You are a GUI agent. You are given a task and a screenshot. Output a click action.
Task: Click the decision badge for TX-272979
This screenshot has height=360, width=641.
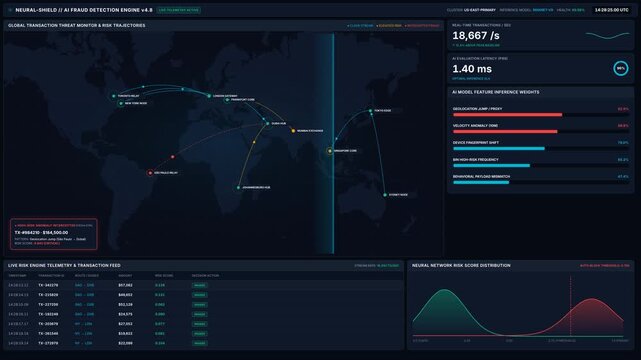coord(199,343)
